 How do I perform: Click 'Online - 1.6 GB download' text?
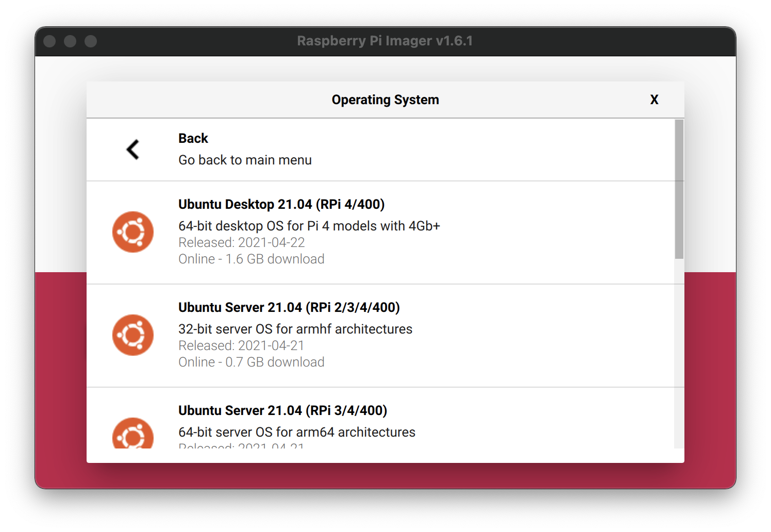(x=252, y=259)
